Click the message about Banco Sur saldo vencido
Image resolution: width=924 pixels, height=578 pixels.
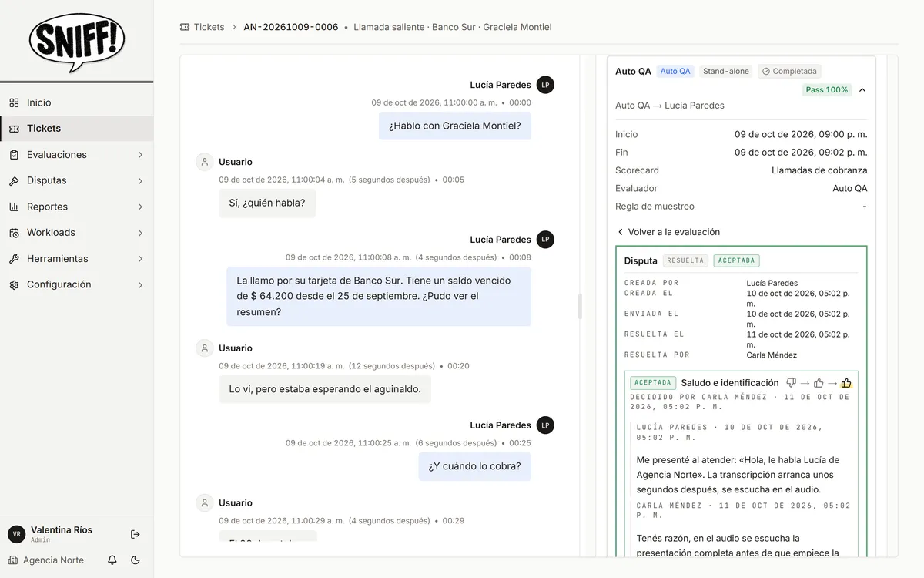(x=378, y=297)
